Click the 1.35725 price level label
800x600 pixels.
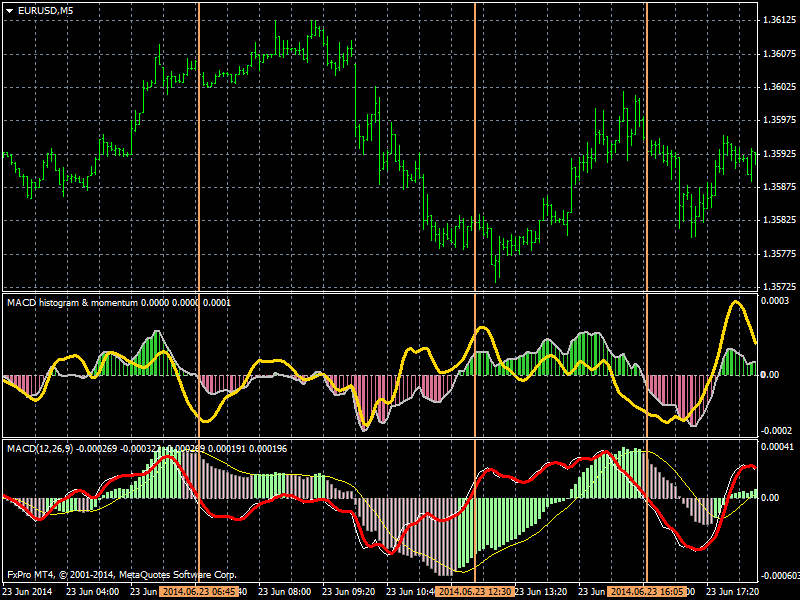[779, 287]
